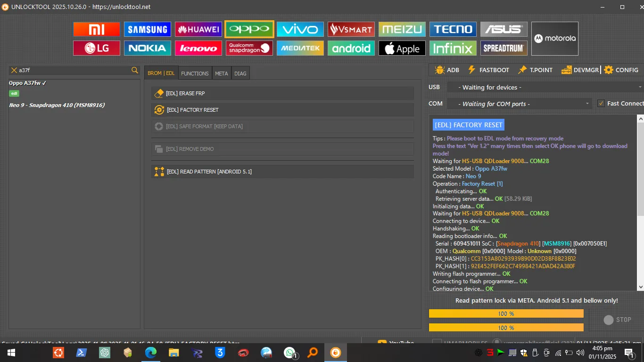644x362 pixels.
Task: Toggle the Fast Connect checkbox
Action: pos(601,104)
